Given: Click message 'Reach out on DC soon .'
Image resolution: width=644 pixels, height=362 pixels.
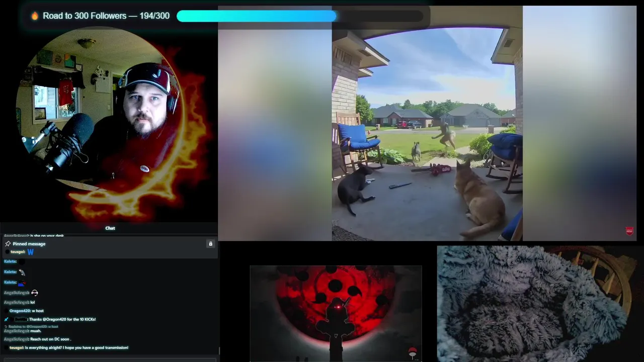Looking at the screenshot, I should pyautogui.click(x=50, y=339).
